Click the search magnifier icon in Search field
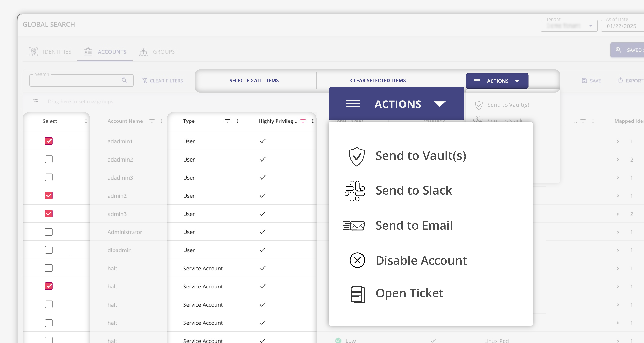Image resolution: width=644 pixels, height=343 pixels. (124, 80)
